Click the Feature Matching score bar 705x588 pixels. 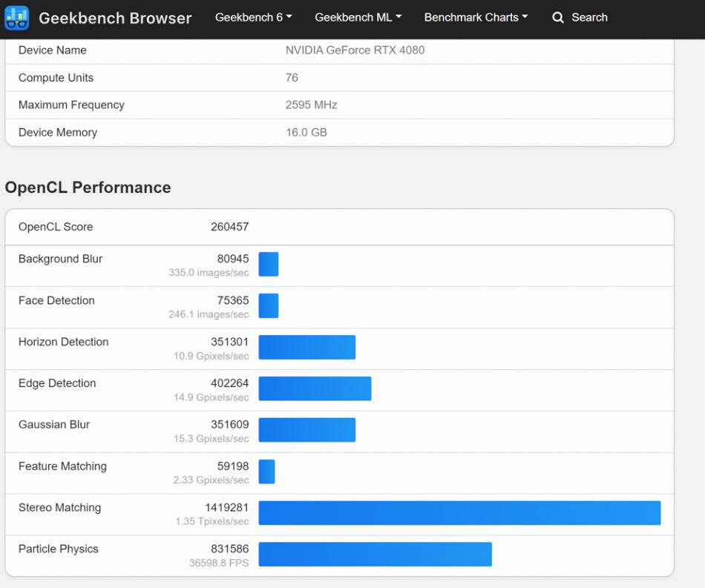266,472
